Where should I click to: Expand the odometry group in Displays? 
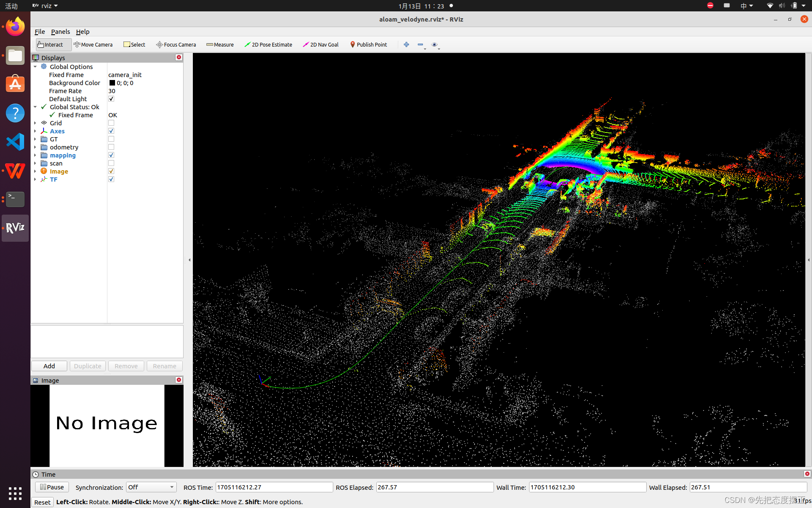pyautogui.click(x=35, y=147)
